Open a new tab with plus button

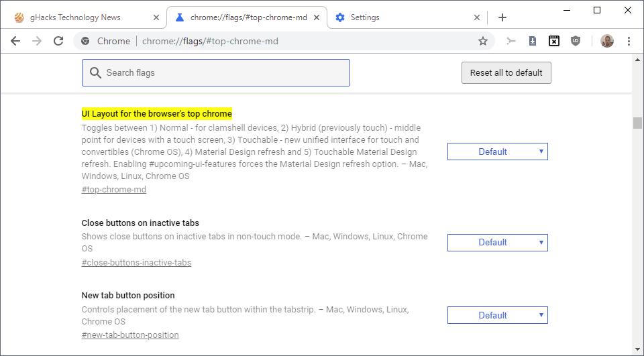point(502,17)
